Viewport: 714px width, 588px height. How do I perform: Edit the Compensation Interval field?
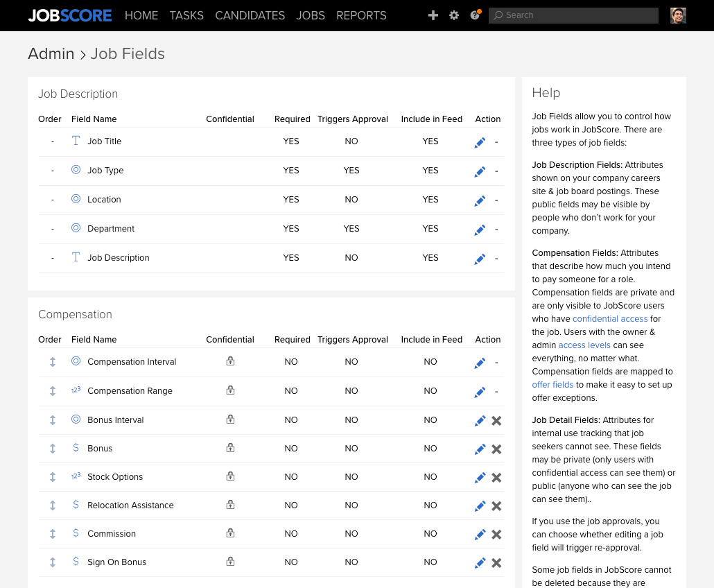click(480, 363)
